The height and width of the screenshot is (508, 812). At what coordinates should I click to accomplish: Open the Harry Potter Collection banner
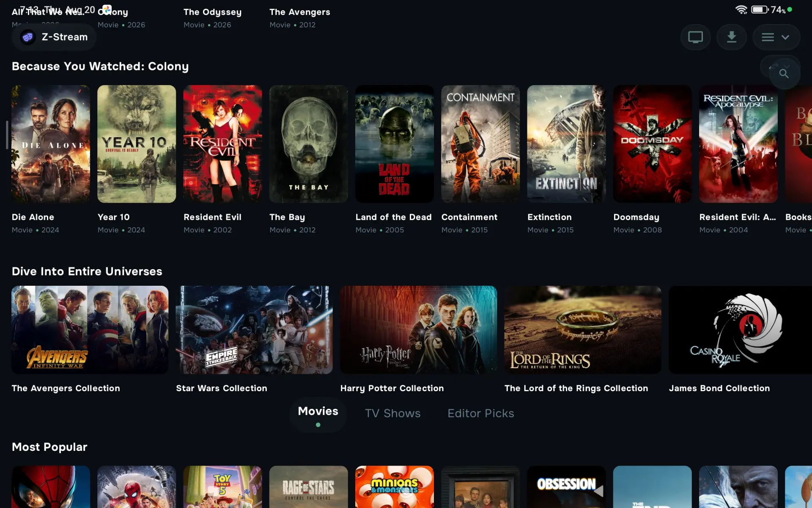click(x=419, y=330)
